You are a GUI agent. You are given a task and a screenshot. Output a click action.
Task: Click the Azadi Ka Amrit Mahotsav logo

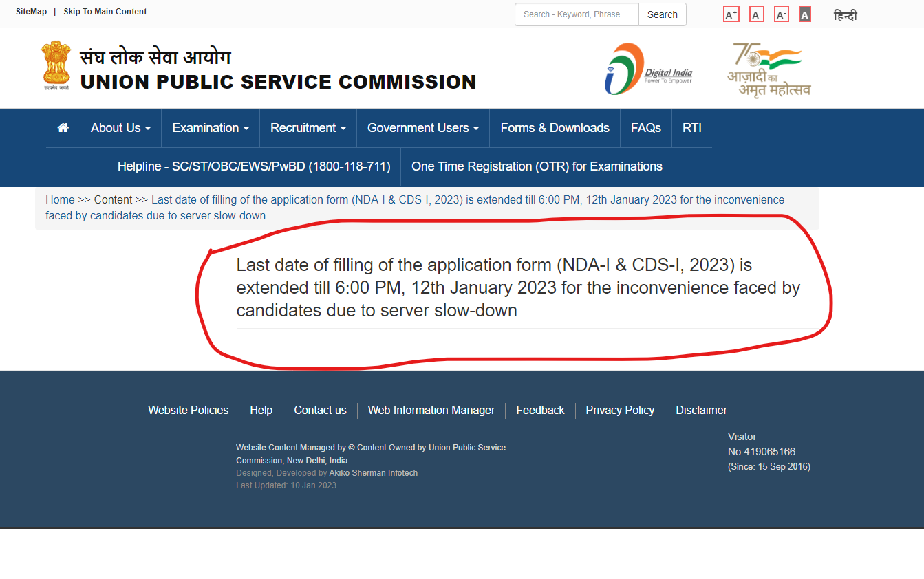769,69
